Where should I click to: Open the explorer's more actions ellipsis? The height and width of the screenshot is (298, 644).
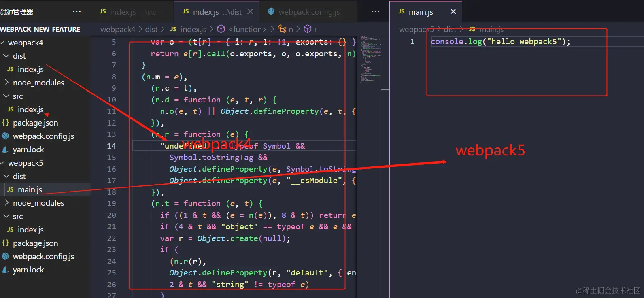point(77,11)
